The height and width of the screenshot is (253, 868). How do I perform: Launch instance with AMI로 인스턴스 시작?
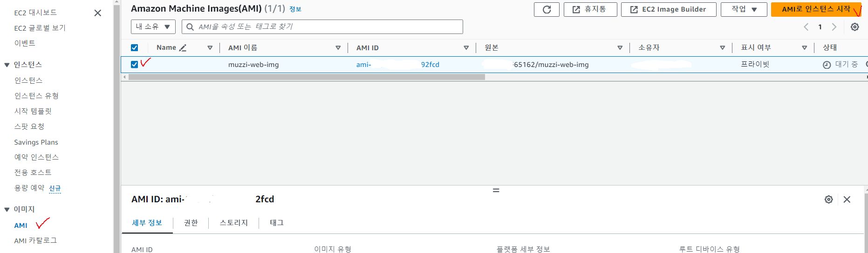pyautogui.click(x=816, y=9)
